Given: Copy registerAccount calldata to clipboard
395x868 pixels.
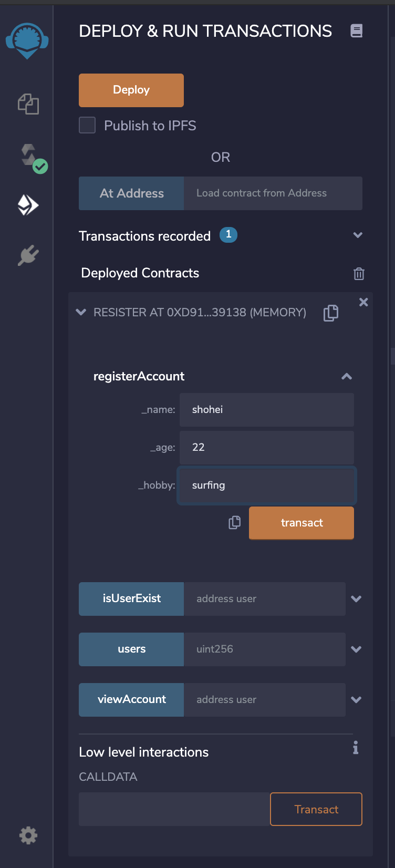Looking at the screenshot, I should 235,522.
